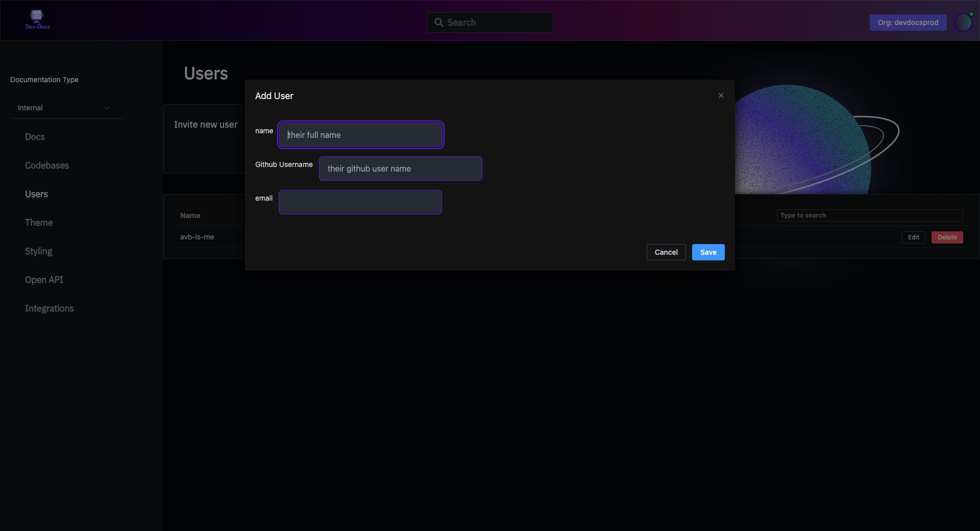Focus the full name input field
This screenshot has width=980, height=531.
tap(360, 135)
